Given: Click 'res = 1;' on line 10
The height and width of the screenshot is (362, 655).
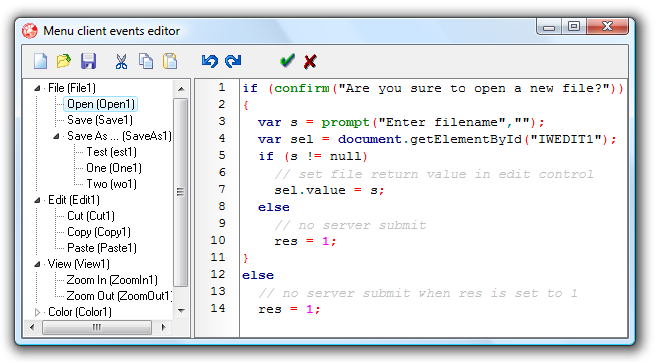Looking at the screenshot, I should tap(305, 242).
